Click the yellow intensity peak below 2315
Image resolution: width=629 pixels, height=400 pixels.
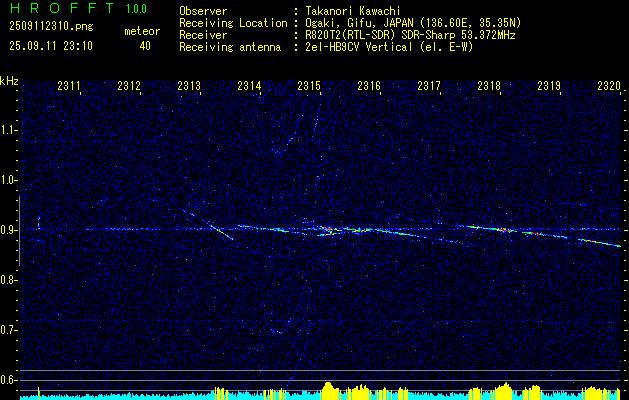coord(328,389)
